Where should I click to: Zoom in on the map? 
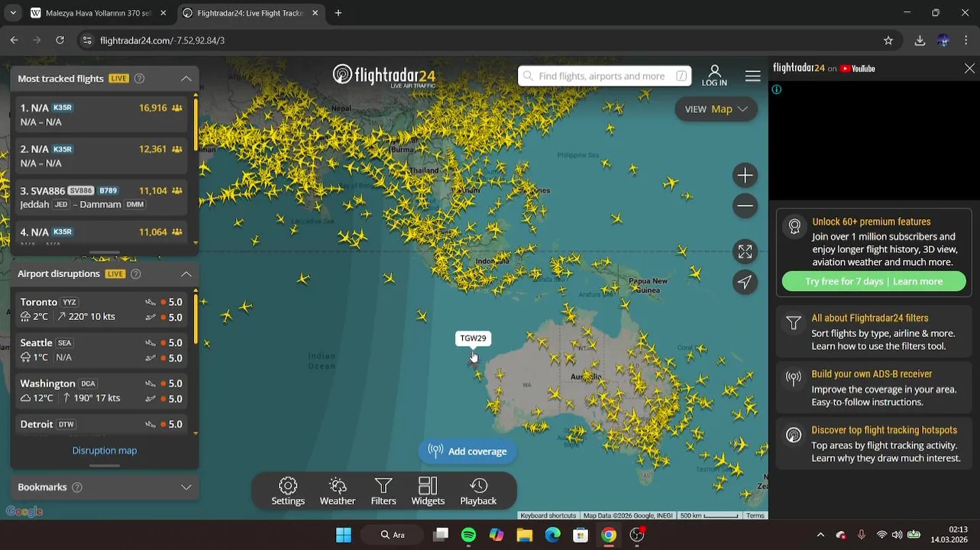[x=745, y=175]
